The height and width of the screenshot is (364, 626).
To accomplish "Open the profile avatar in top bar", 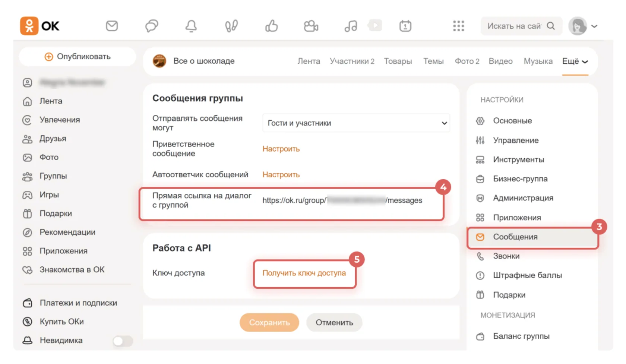I will pyautogui.click(x=578, y=26).
